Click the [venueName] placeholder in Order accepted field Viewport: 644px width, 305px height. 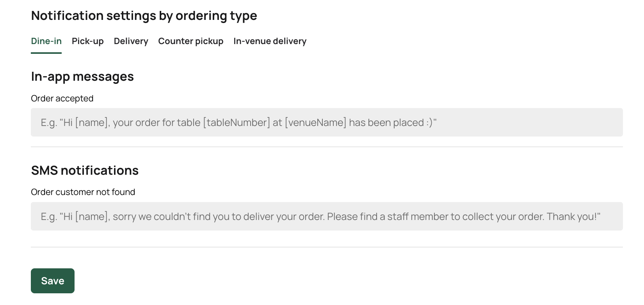tap(315, 123)
